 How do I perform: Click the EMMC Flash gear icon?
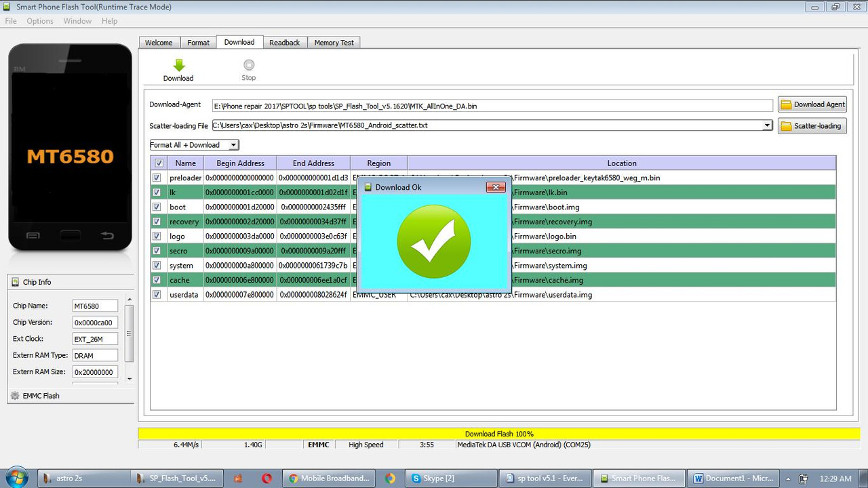(x=15, y=396)
